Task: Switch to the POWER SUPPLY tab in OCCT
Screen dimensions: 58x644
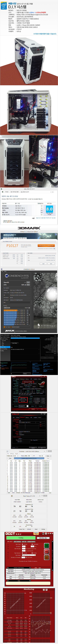Action: pyautogui.click(x=31, y=541)
